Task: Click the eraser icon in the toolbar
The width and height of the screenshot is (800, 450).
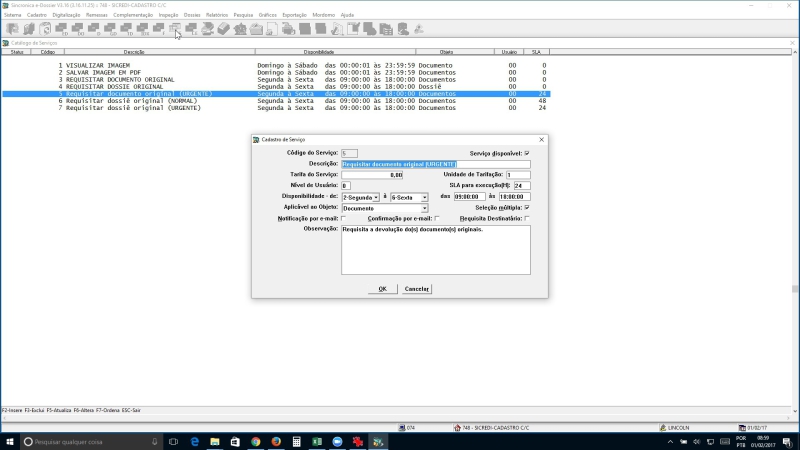Action: click(x=223, y=29)
